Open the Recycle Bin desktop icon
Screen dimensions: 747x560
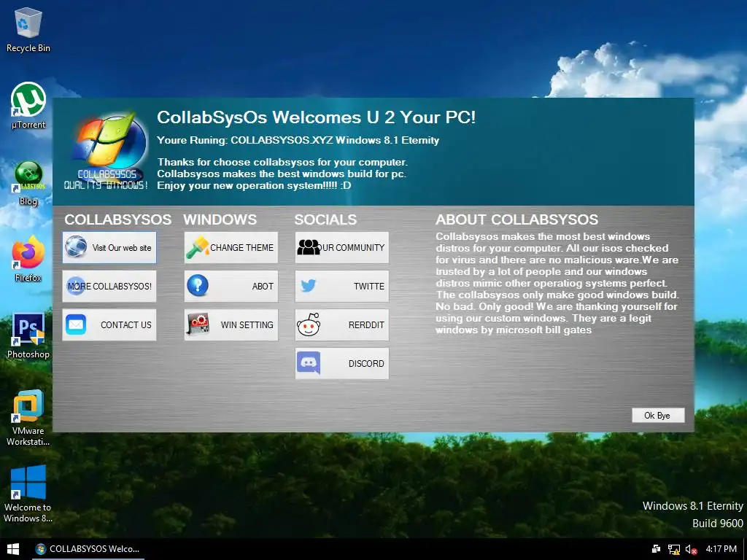pyautogui.click(x=28, y=29)
